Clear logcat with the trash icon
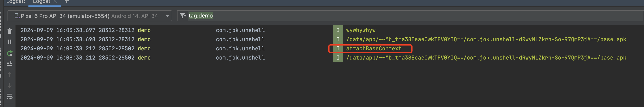Viewport: 644px width, 107px height. [x=9, y=31]
